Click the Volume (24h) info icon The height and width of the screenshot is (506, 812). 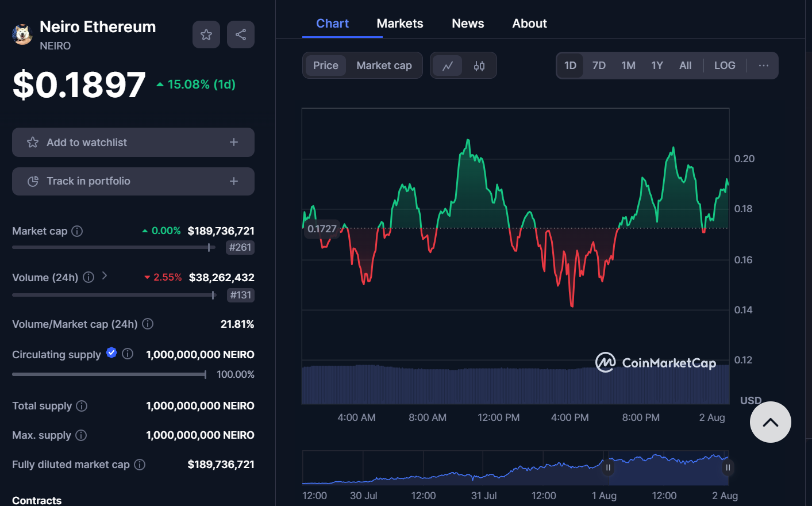coord(88,278)
